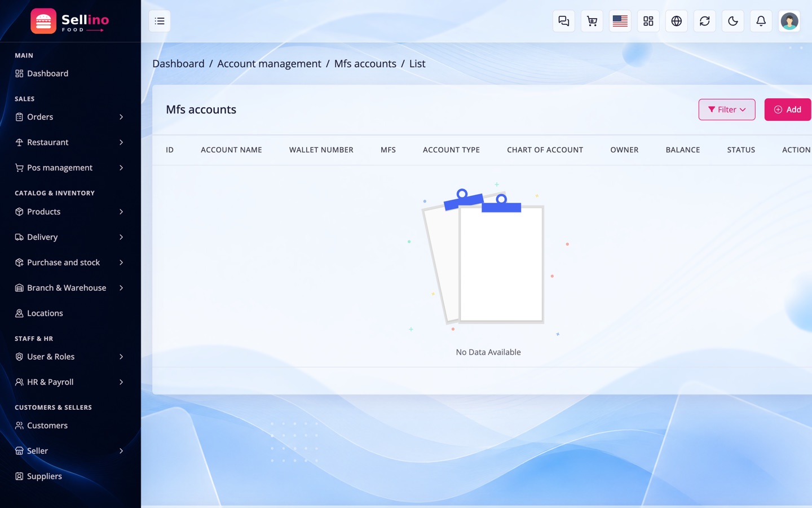Click the Add button
The image size is (812, 508).
tap(788, 110)
